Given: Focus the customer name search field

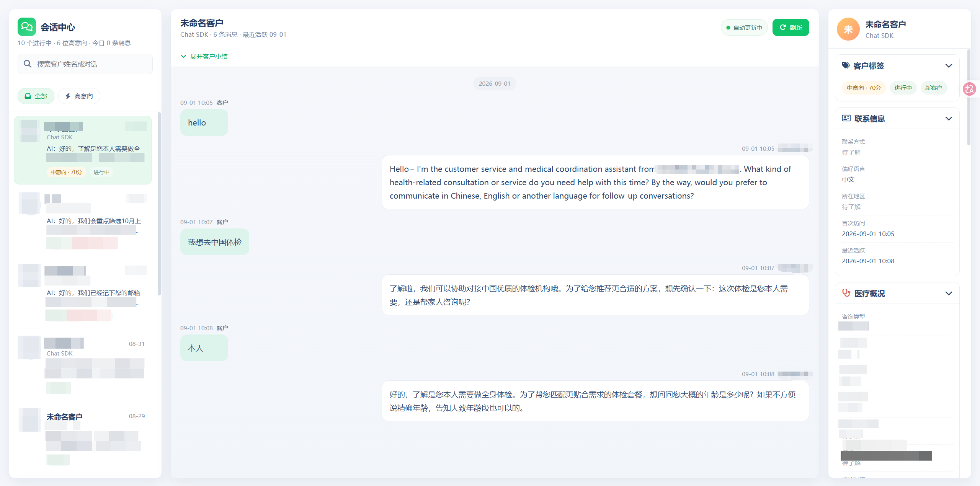Looking at the screenshot, I should coord(85,64).
